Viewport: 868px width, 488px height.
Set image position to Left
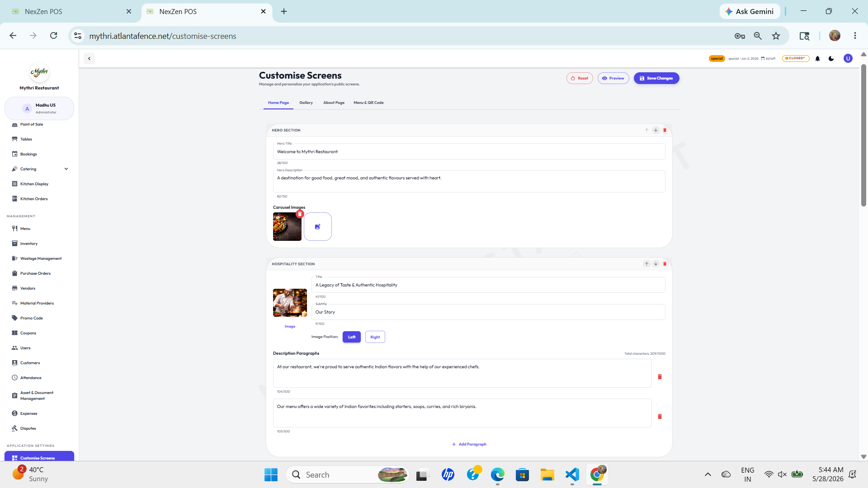(x=351, y=337)
